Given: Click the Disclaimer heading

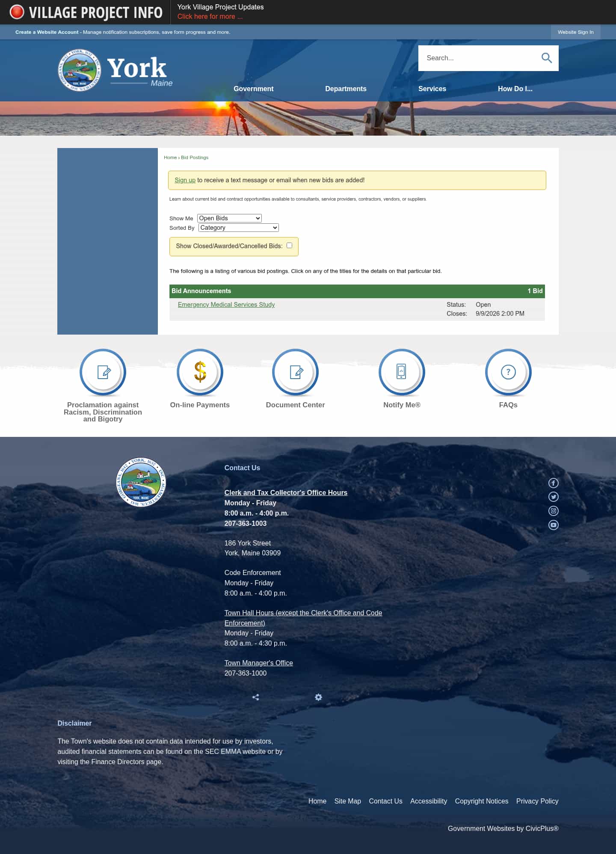Looking at the screenshot, I should [74, 723].
